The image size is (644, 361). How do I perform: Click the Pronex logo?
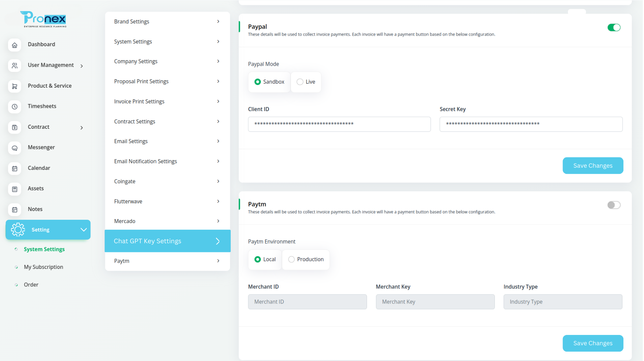click(x=43, y=19)
